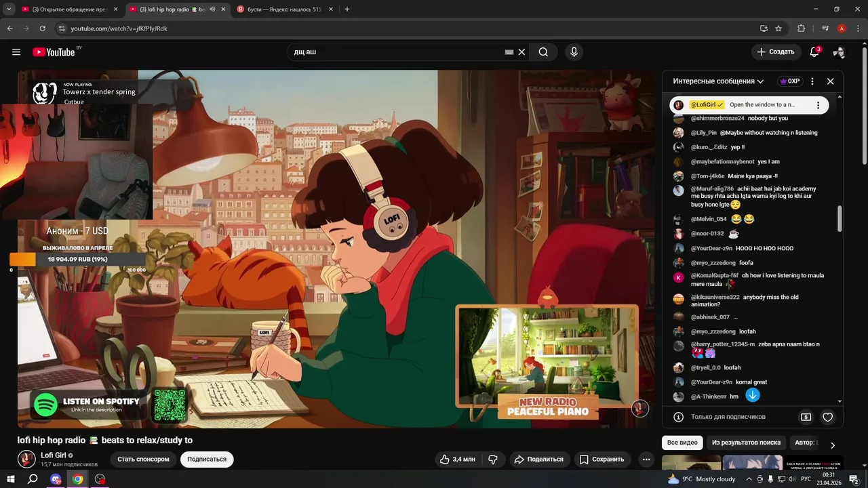This screenshot has height=488, width=868.
Task: Start voice search with the microphone
Action: point(574,52)
